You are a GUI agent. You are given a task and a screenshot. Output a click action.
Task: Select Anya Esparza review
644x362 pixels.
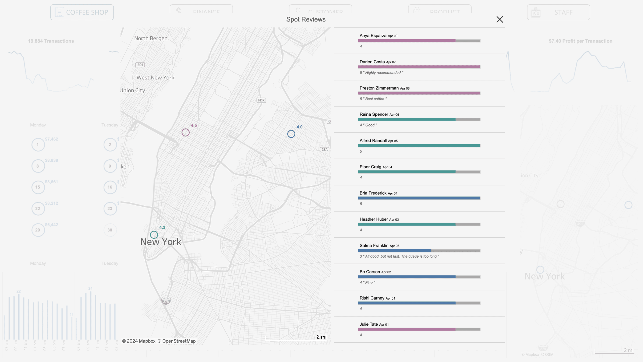click(x=419, y=41)
